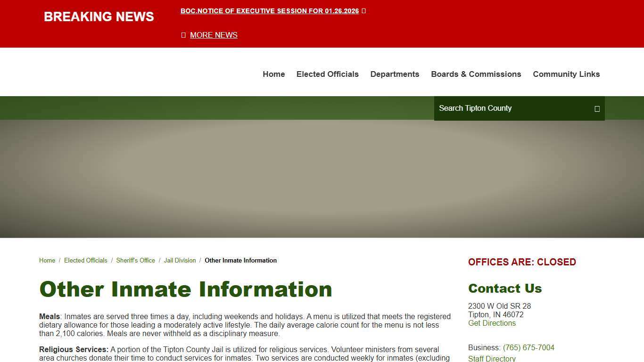
Task: Open Get Directions link
Action: [492, 323]
